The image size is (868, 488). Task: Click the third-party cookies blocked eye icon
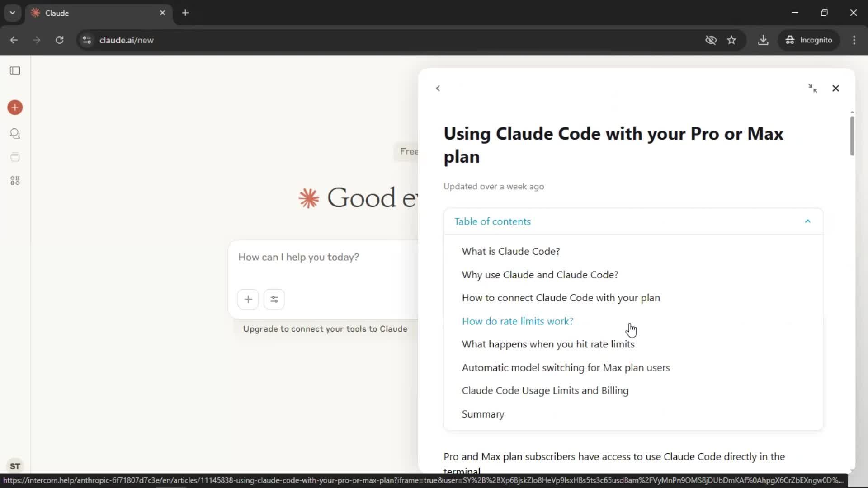[711, 40]
